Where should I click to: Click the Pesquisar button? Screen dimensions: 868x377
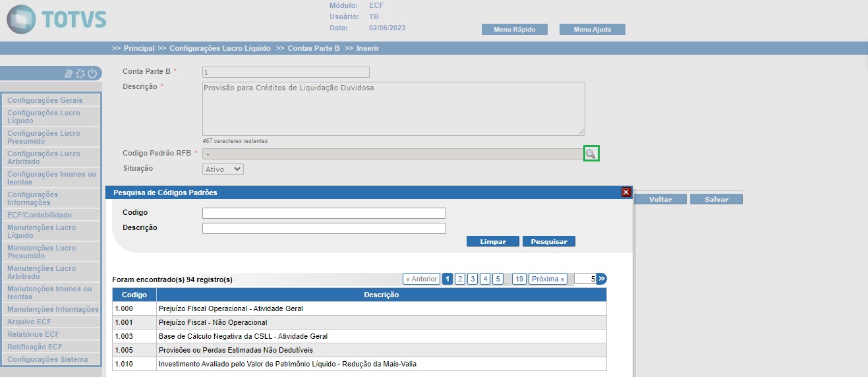pos(549,242)
